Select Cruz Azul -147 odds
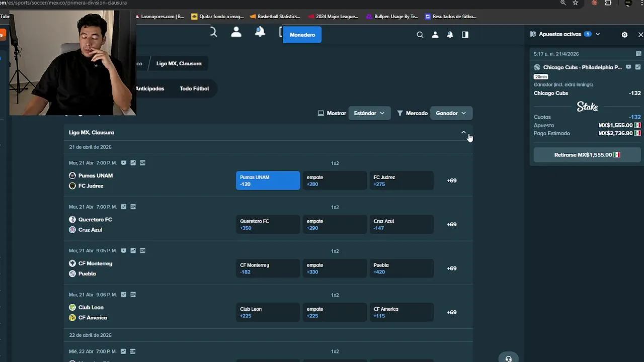This screenshot has height=362, width=644. coord(401,224)
